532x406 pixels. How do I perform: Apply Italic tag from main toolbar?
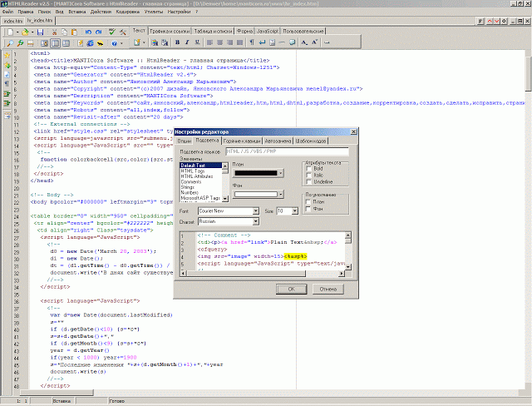[x=187, y=42]
